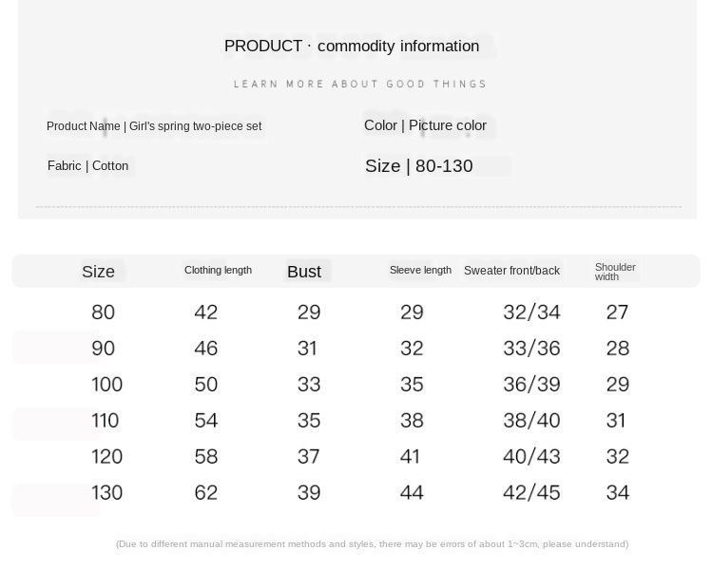
Task: Click the Size column header
Action: [x=98, y=272]
